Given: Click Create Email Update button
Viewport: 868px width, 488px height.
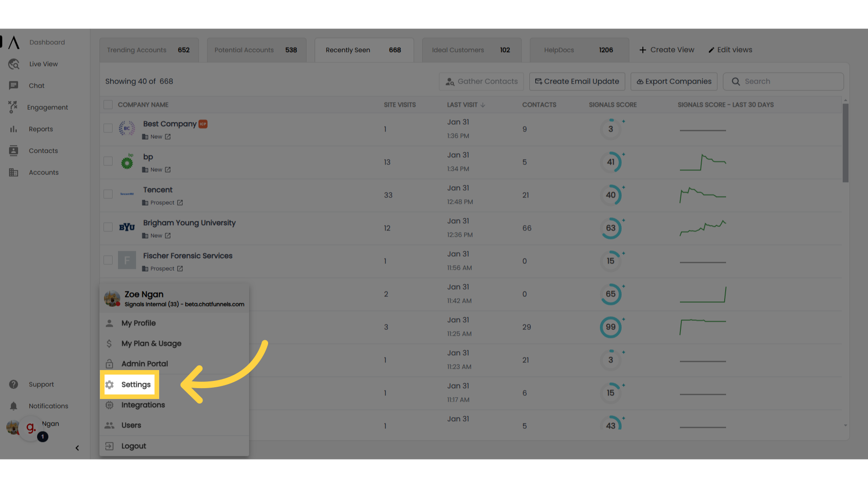Looking at the screenshot, I should pyautogui.click(x=576, y=81).
